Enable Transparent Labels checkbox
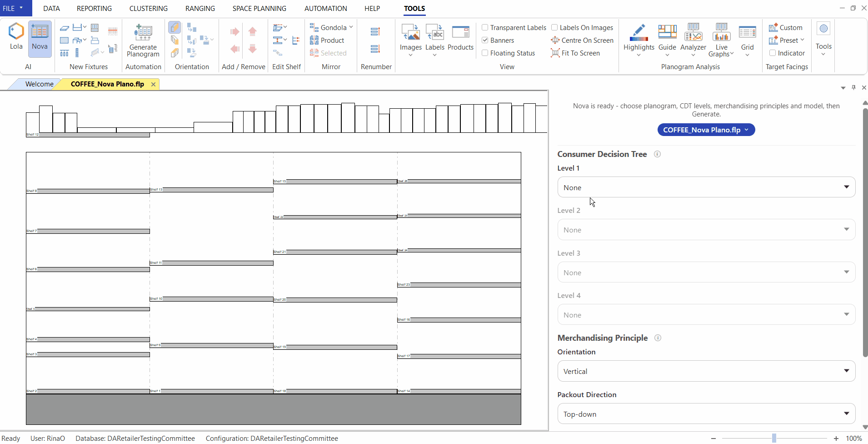 pos(485,28)
